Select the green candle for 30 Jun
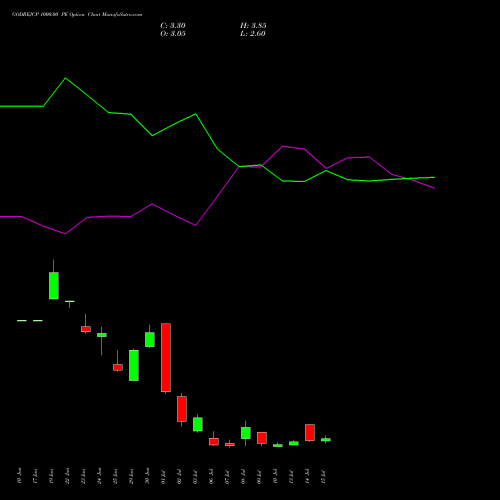 coord(150,339)
